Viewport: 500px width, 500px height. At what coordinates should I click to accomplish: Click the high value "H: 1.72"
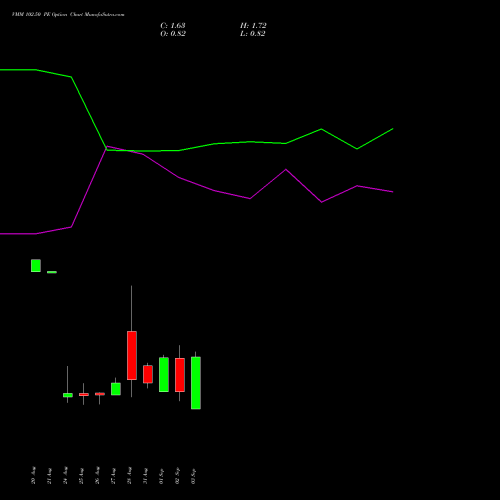253,26
